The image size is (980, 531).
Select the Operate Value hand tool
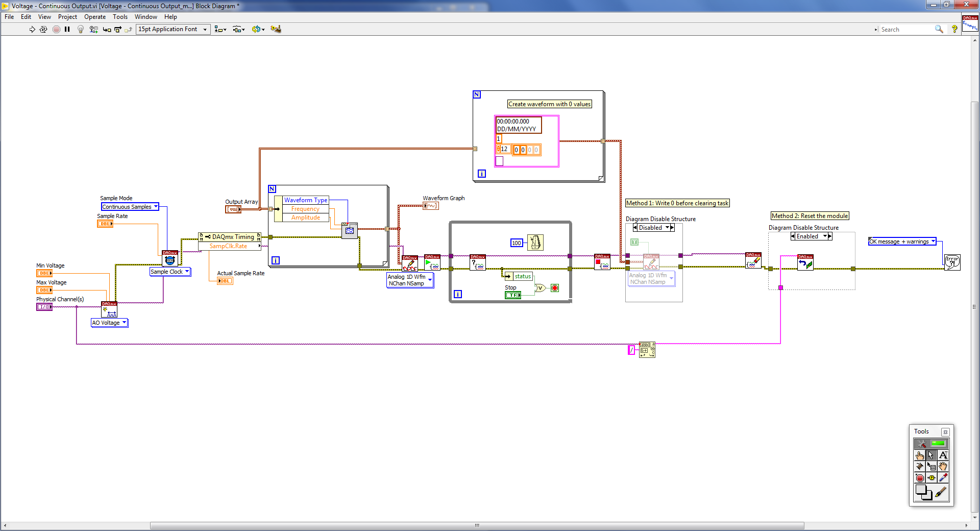920,455
